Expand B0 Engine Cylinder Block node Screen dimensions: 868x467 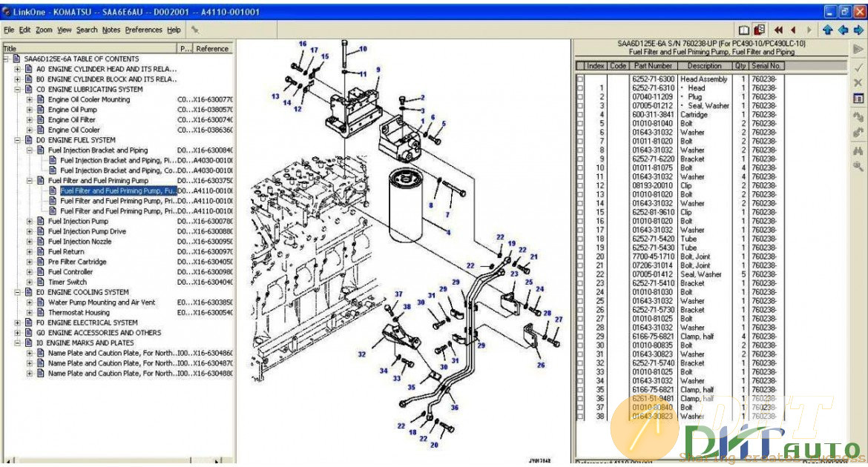pos(17,79)
